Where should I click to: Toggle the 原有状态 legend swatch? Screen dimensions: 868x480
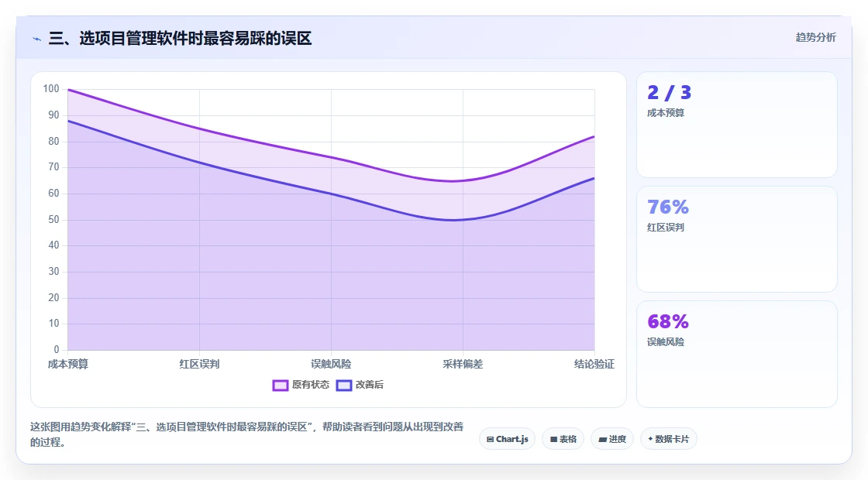tap(280, 385)
